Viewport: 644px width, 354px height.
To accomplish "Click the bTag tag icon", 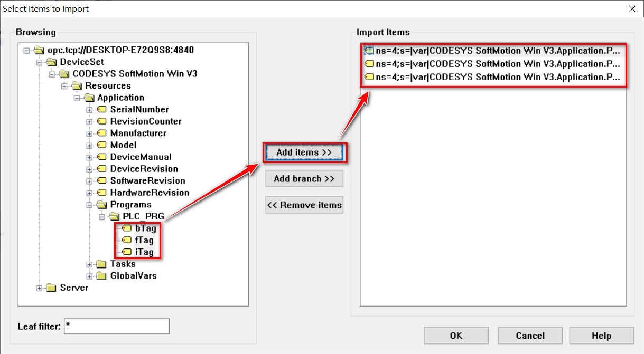I will (127, 228).
